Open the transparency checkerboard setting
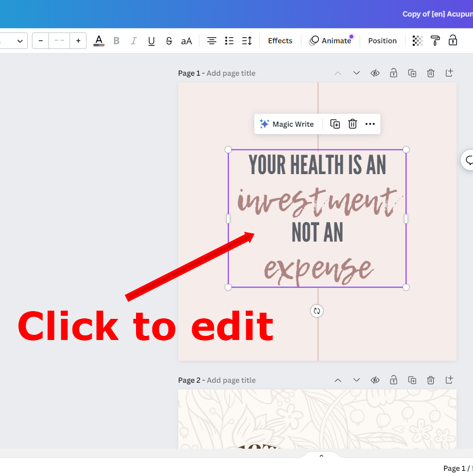 pyautogui.click(x=418, y=41)
